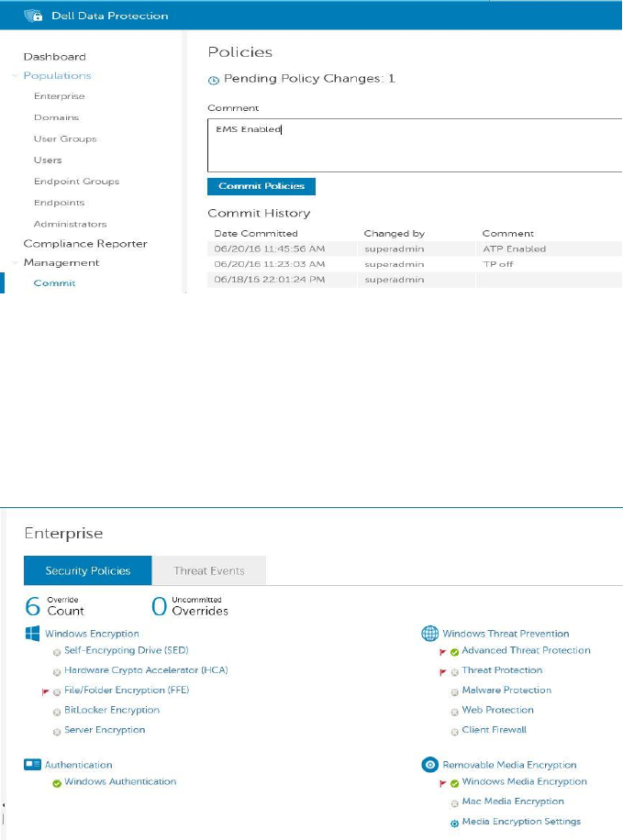The height and width of the screenshot is (840, 623).
Task: Click red flag beside Windows Media Encryption
Action: [443, 783]
